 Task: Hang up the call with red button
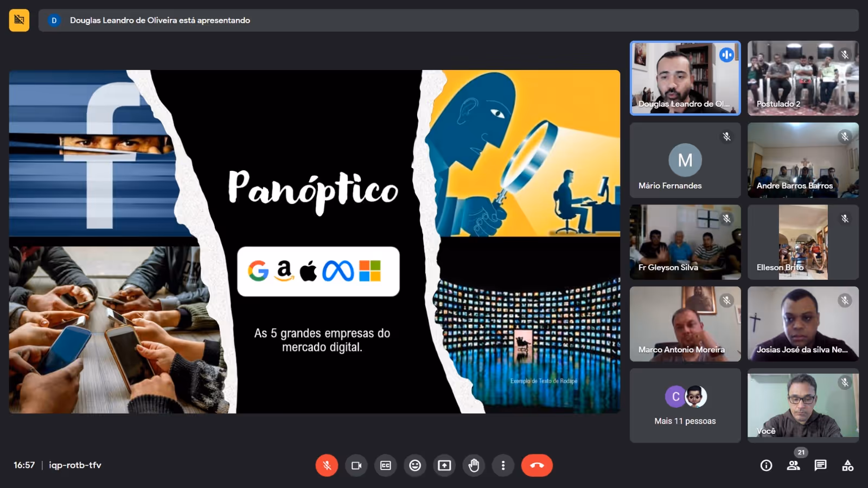[x=537, y=465]
